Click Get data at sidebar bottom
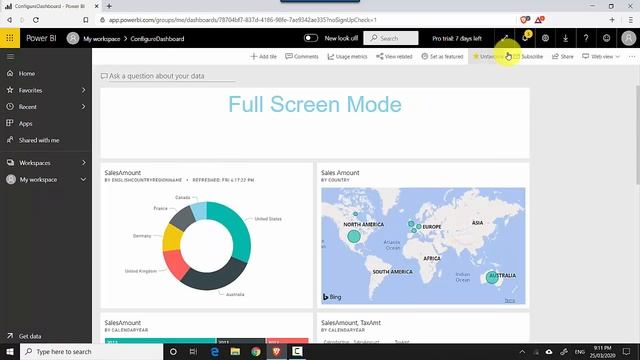 (x=30, y=336)
